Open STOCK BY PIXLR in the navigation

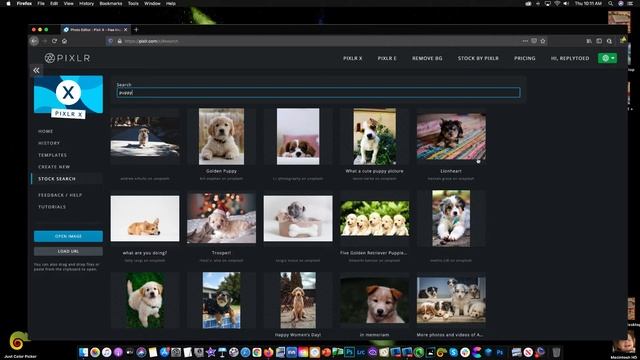[478, 58]
